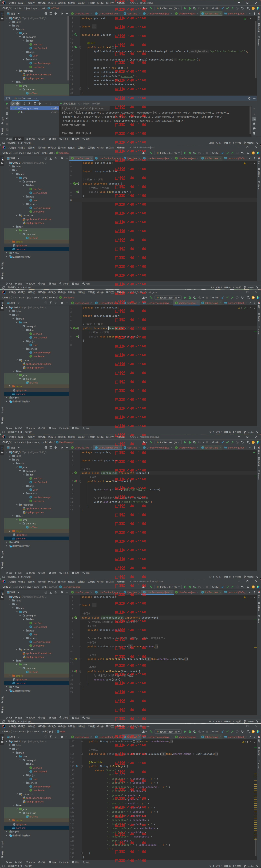Open 文件(F) menu in IoCTest.java window

[12, 3]
